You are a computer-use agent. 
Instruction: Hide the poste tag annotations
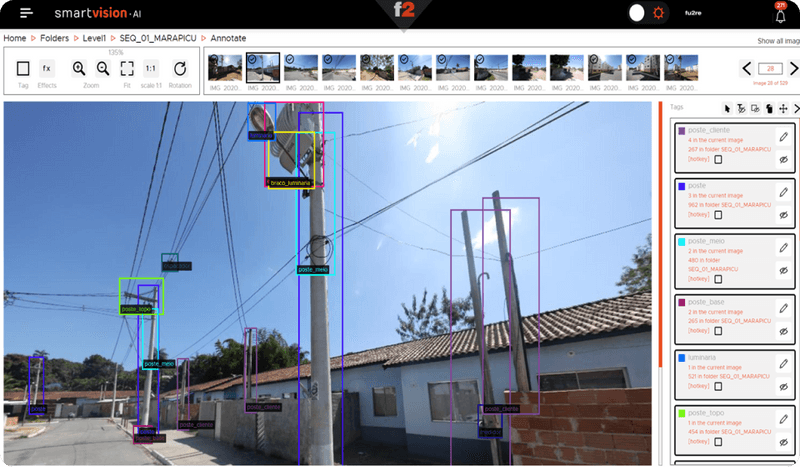pyautogui.click(x=784, y=214)
